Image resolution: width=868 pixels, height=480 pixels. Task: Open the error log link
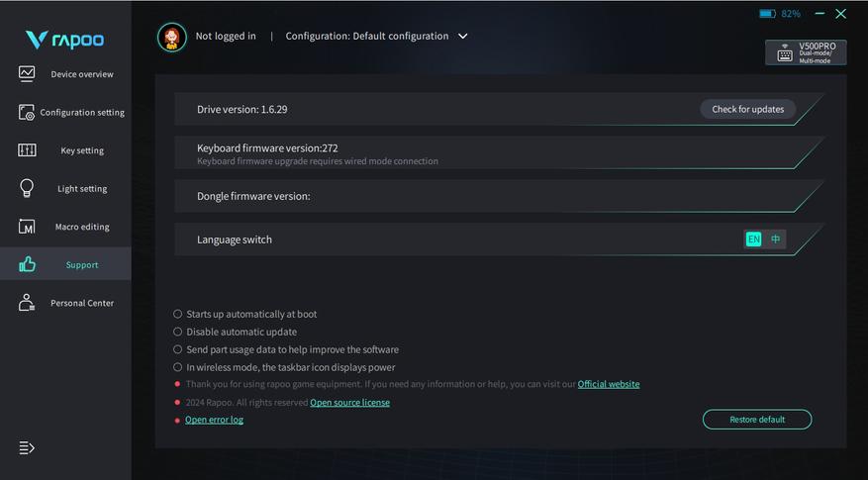[x=214, y=420]
